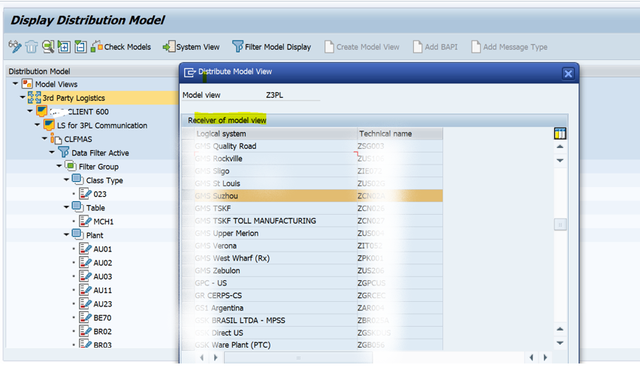Select the GMS Upper Merion row
This screenshot has height=368, width=640.
click(x=312, y=233)
